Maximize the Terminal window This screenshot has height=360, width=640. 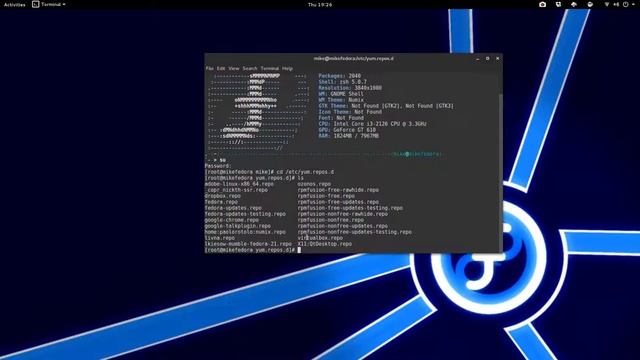tap(487, 59)
